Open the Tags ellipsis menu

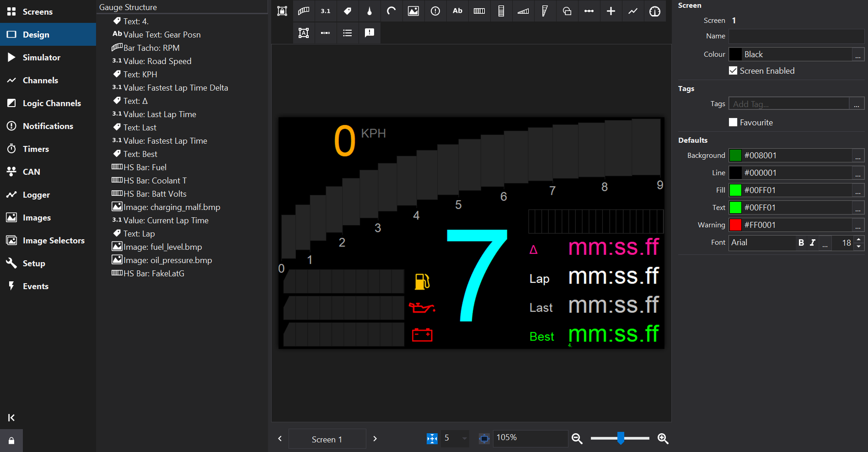(857, 104)
